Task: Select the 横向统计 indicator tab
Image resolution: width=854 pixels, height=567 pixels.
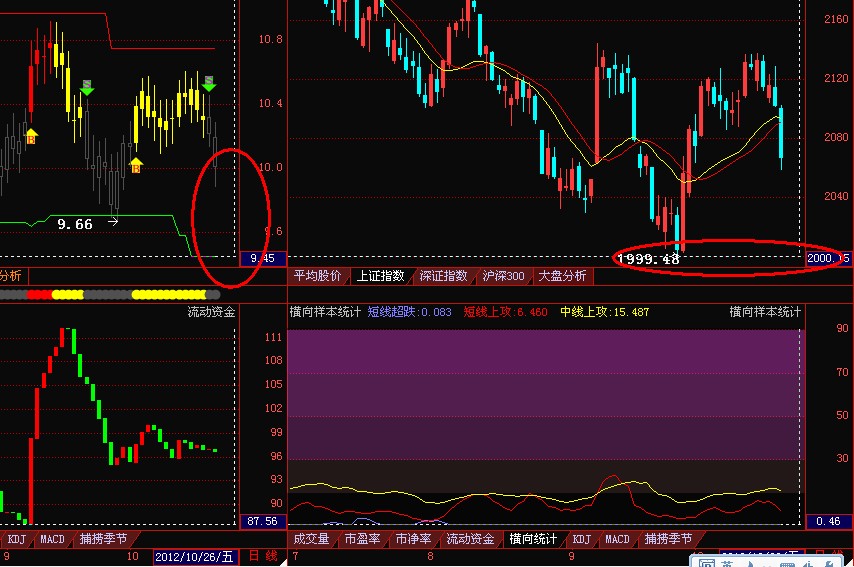Action: tap(531, 539)
